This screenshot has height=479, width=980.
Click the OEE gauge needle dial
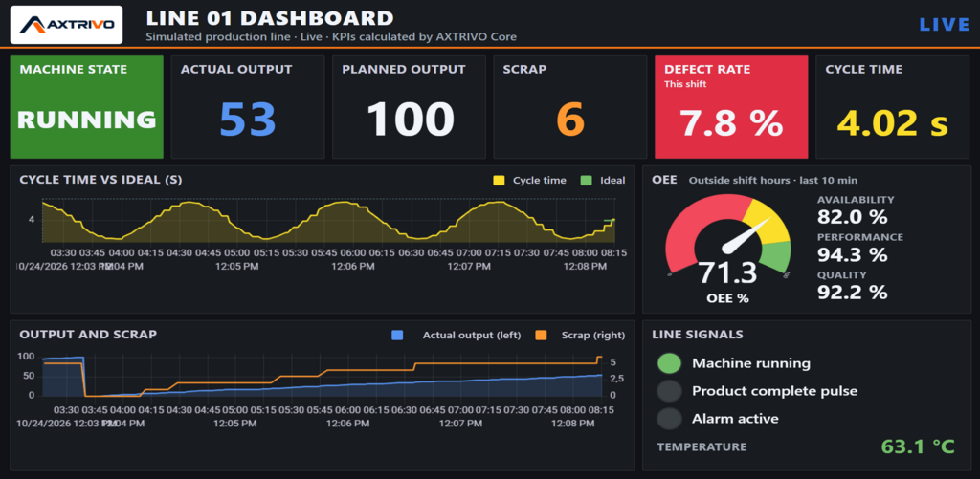point(728,235)
